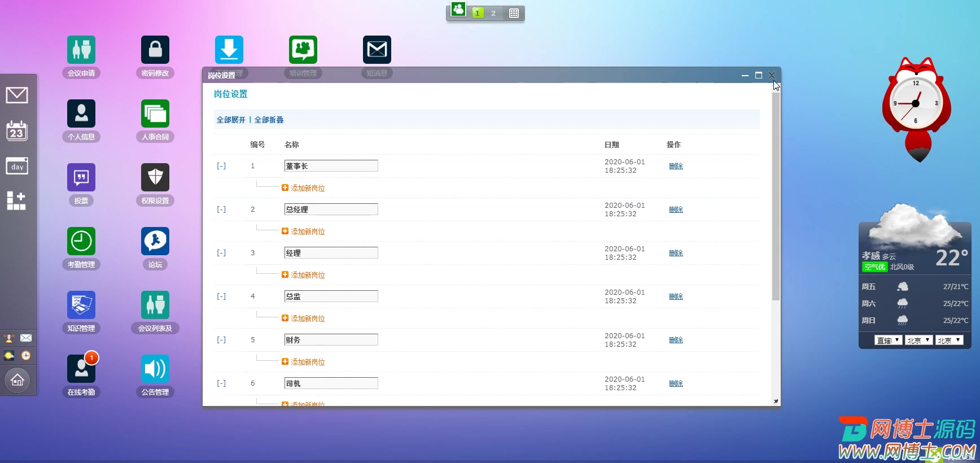Click the green contacts icon in top bar
Viewport: 980px width, 463px height.
click(x=458, y=10)
